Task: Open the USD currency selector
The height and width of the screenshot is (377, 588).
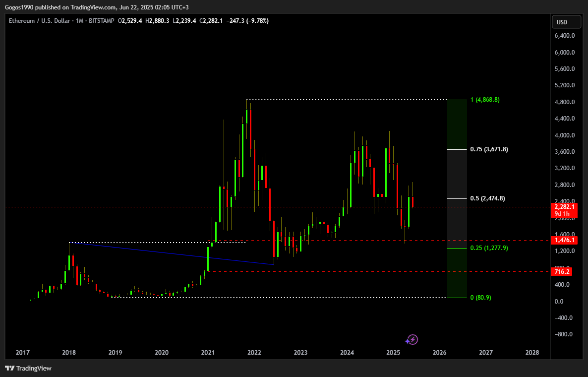Action: click(x=566, y=22)
